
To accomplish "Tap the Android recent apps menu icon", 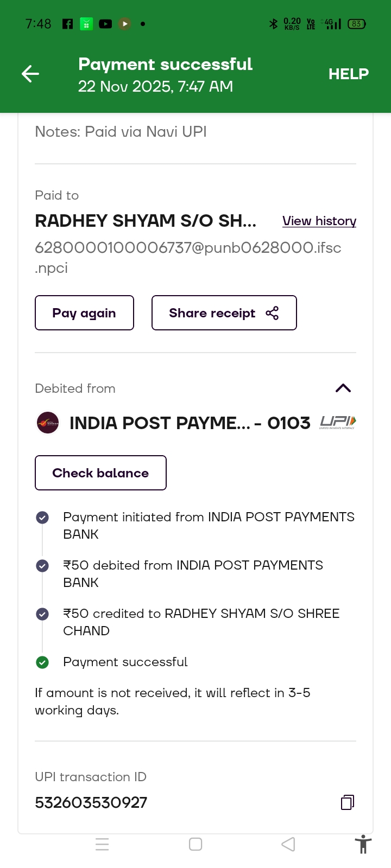I will pyautogui.click(x=102, y=844).
